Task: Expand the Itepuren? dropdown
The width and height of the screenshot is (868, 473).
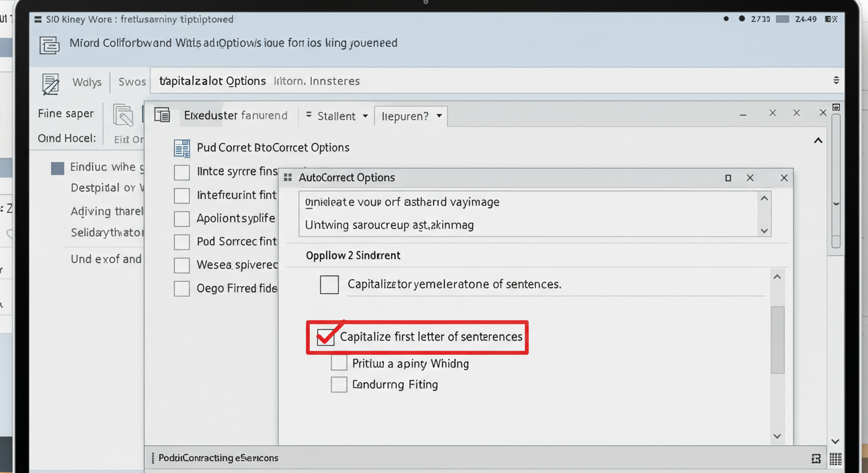Action: coord(411,116)
